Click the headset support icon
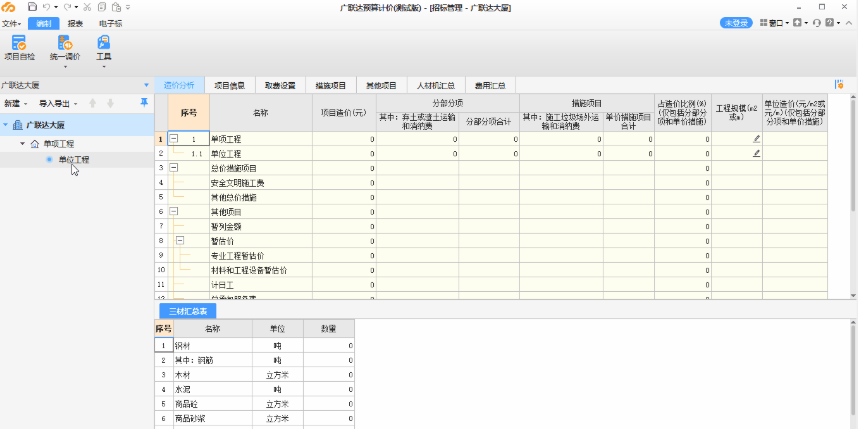The height and width of the screenshot is (429, 858). tap(817, 22)
